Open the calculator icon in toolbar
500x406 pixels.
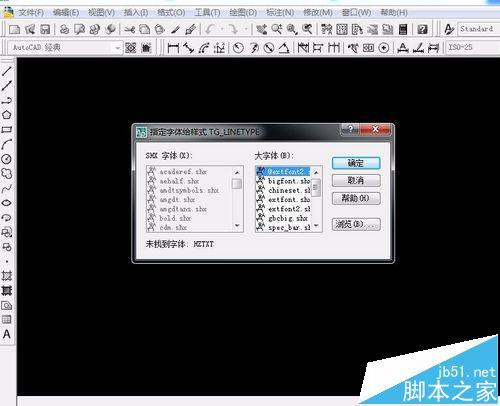click(x=403, y=30)
